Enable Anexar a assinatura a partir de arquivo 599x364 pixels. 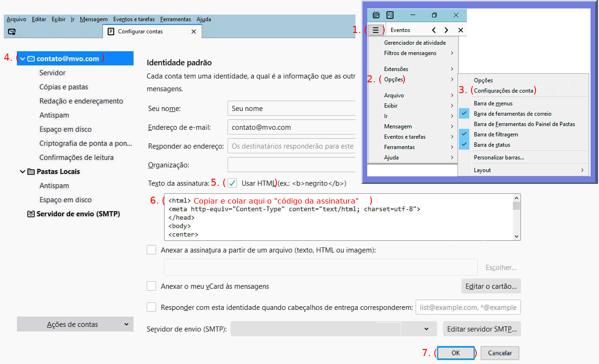click(x=151, y=250)
